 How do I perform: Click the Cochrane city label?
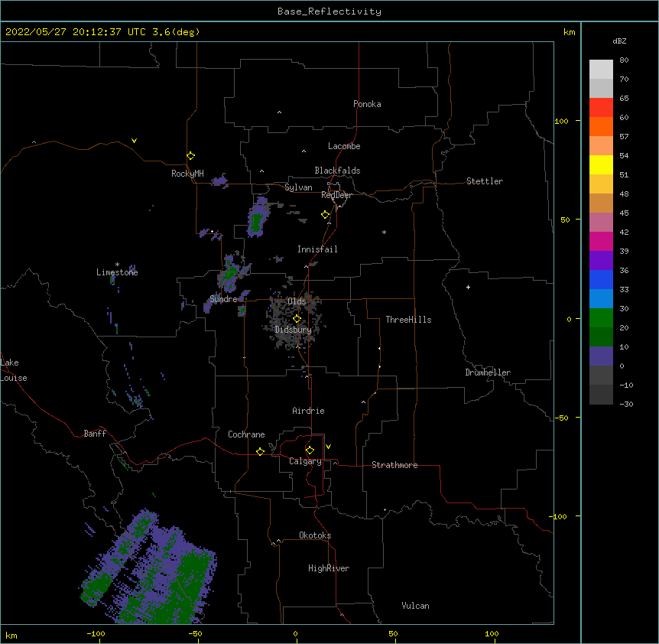click(x=246, y=434)
